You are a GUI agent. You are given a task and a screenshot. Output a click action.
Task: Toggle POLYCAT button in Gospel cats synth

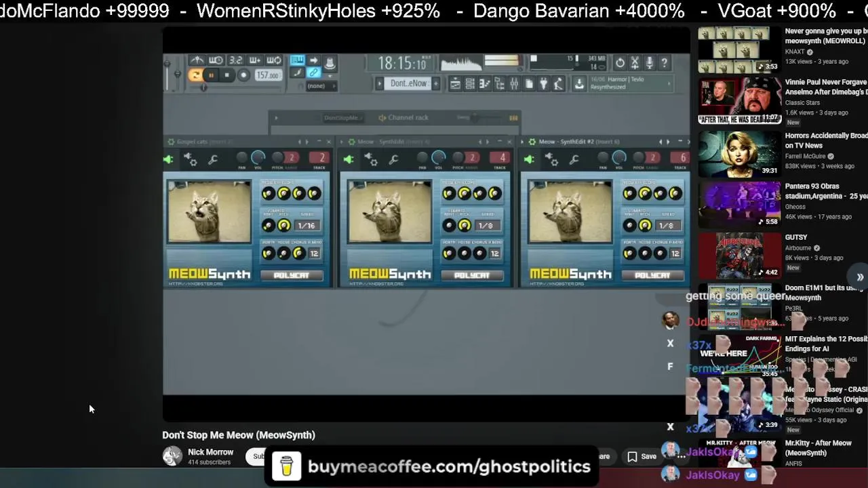291,275
